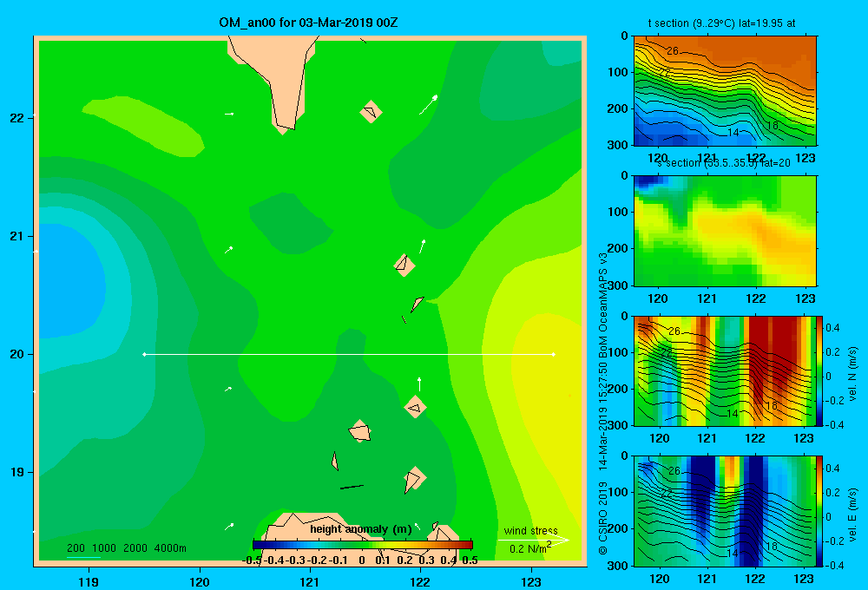The image size is (868, 590).
Task: Click the right endpoint of the white section line
Action: pos(553,354)
